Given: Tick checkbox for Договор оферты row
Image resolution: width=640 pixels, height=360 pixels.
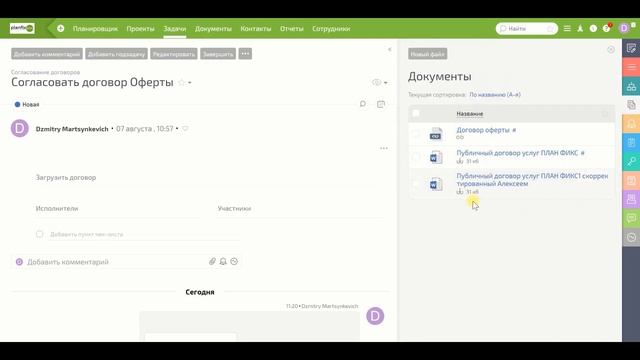Looking at the screenshot, I should (416, 134).
